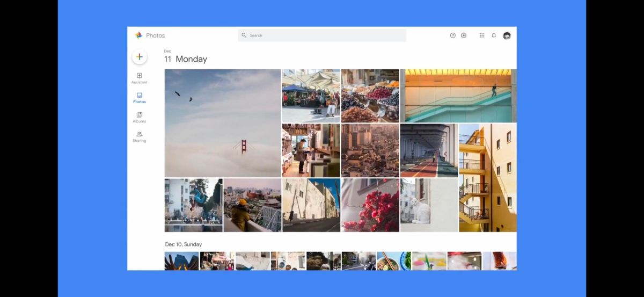The height and width of the screenshot is (297, 644).
Task: Open the outdoor market umbrellas photo
Action: pos(311,96)
